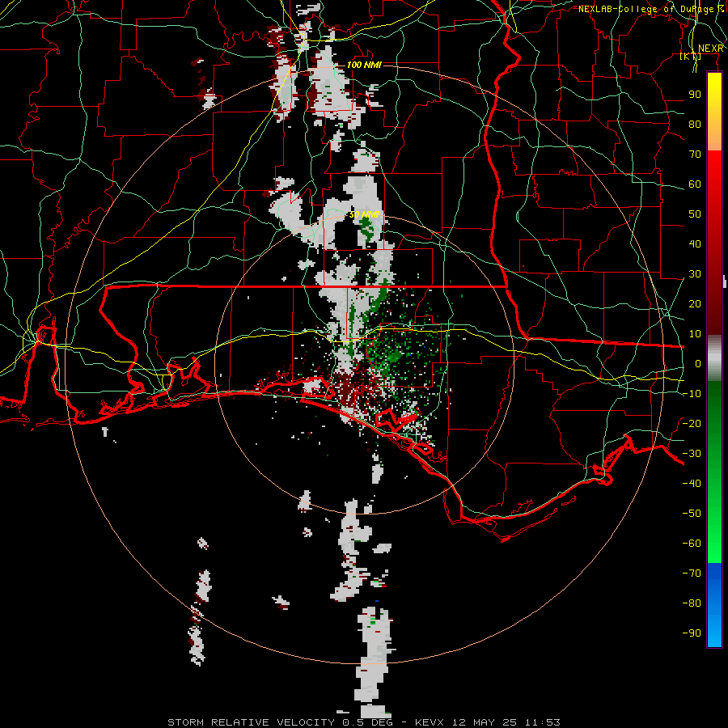This screenshot has height=728, width=728.
Task: Click the -50 value on velocity scale
Action: click(x=692, y=514)
